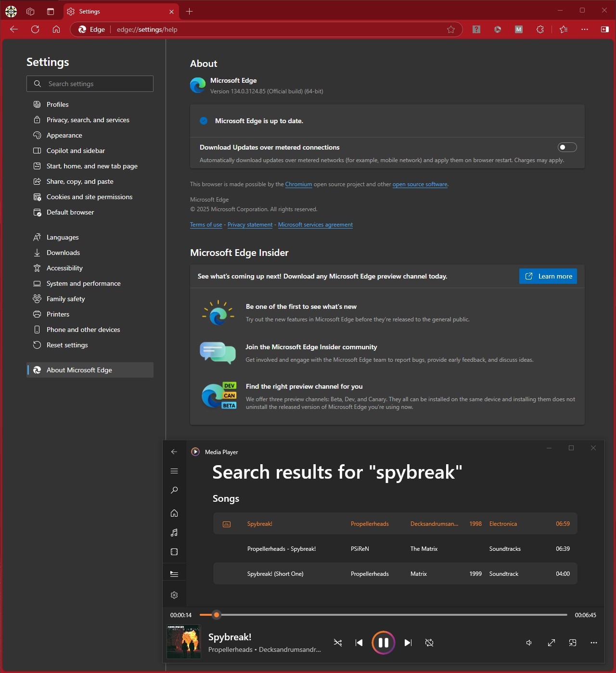The height and width of the screenshot is (673, 616).
Task: Open Accessibility settings
Action: click(90, 268)
